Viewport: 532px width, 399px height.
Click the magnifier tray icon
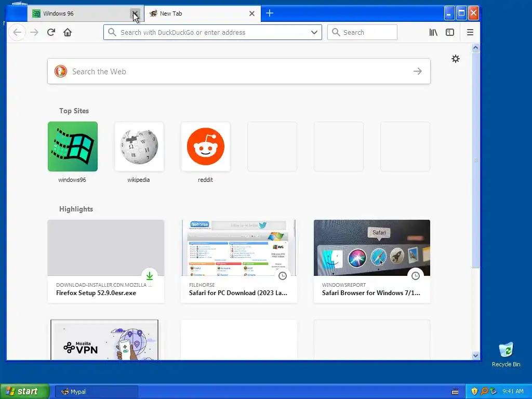click(x=484, y=391)
